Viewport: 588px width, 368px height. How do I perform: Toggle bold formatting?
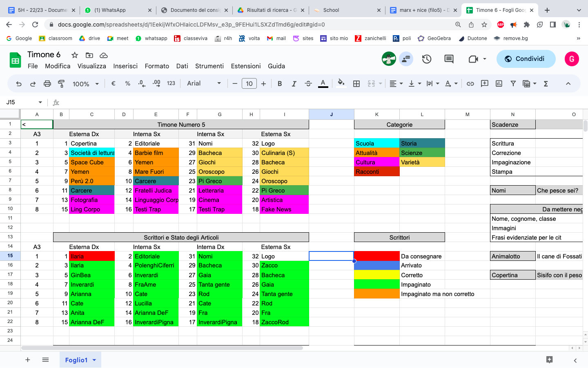point(280,83)
